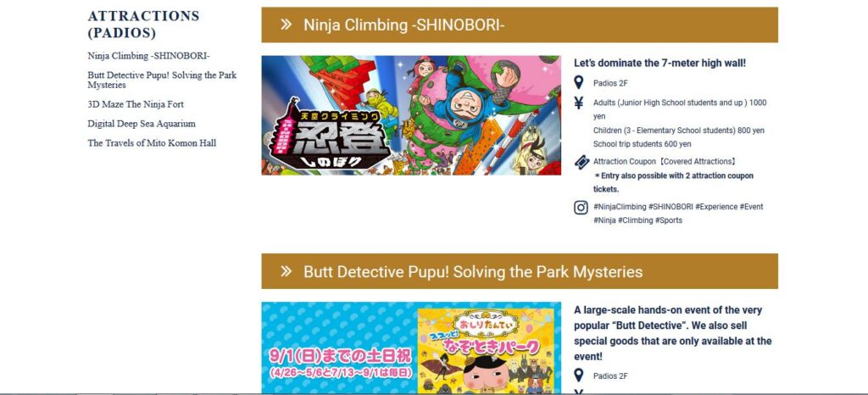Image resolution: width=868 pixels, height=395 pixels.
Task: Click the location pin icon beside Padios 2F under Ninja Climbing
Action: pyautogui.click(x=578, y=83)
